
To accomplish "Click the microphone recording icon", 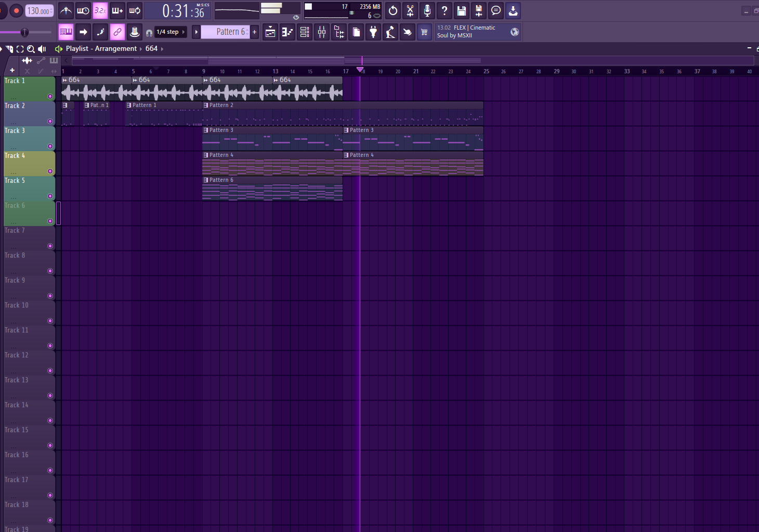I will [427, 10].
